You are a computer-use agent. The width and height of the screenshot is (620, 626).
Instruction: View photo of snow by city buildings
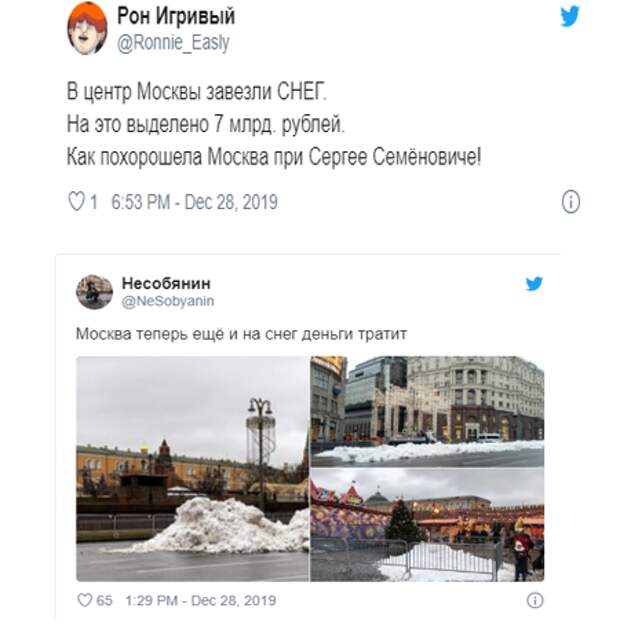pyautogui.click(x=427, y=411)
